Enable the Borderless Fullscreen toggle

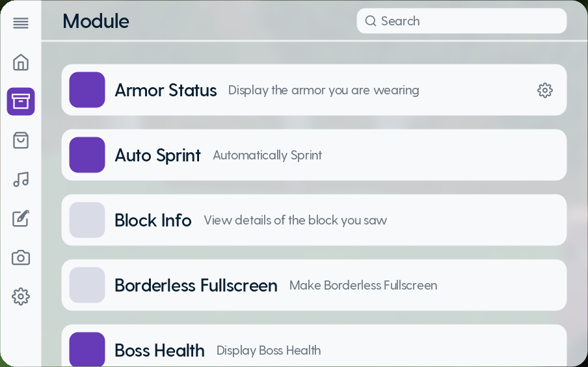coord(87,285)
